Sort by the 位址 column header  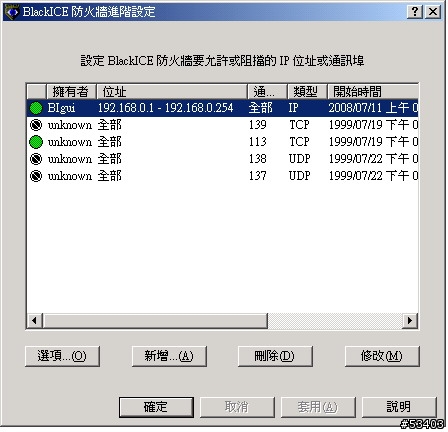tap(172, 91)
